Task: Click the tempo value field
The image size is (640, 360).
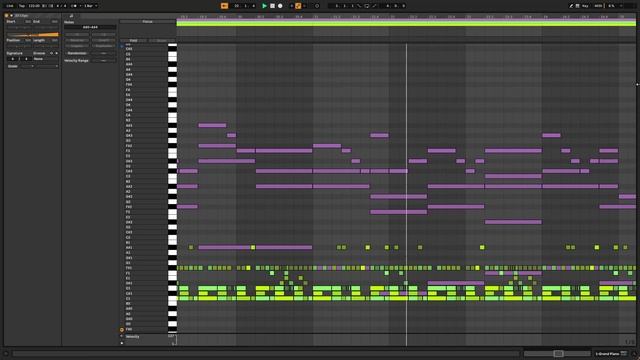Action: 34,6
